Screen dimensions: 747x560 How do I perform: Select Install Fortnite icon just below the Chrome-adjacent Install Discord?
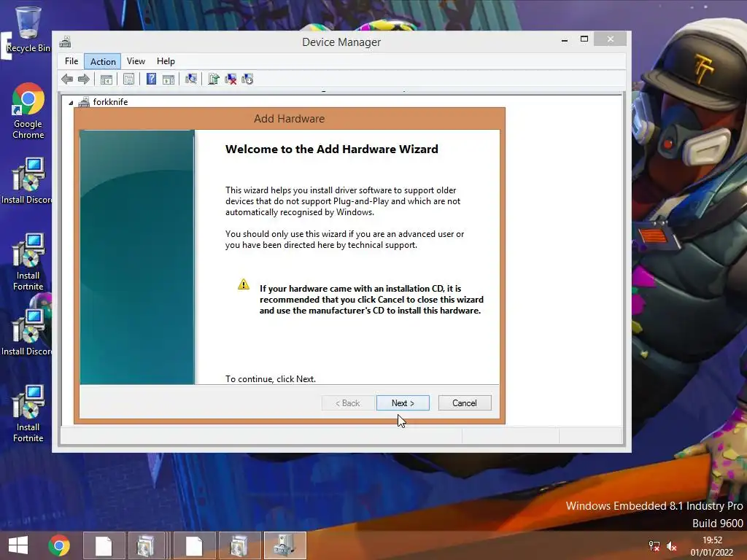28,262
